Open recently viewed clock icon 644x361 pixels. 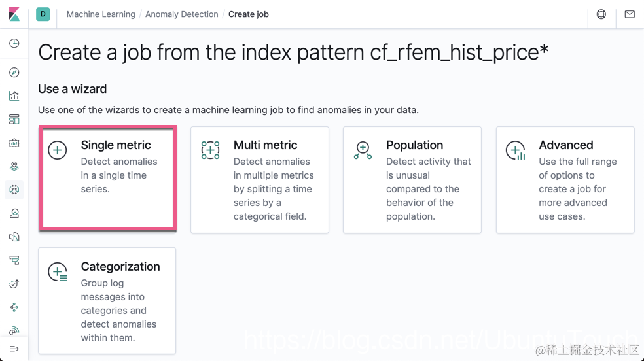click(14, 44)
